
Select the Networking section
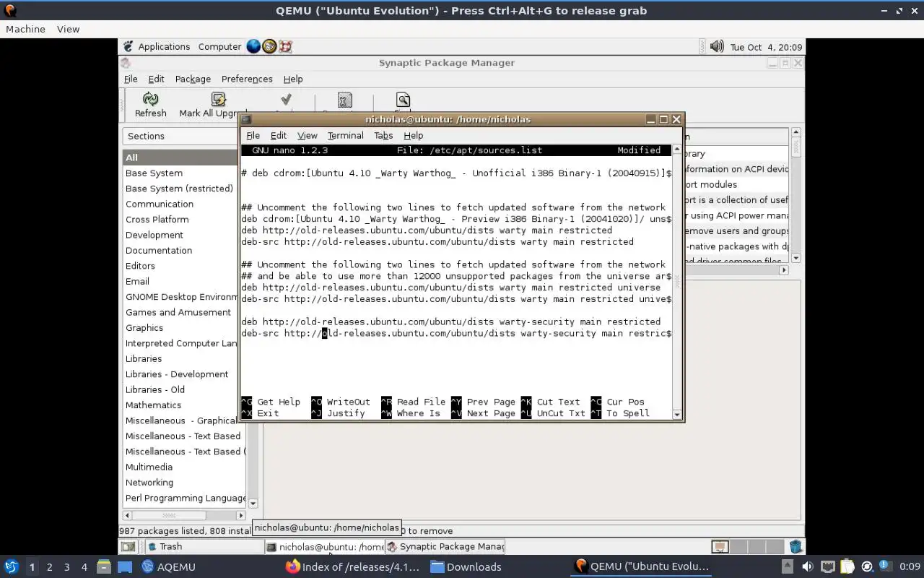click(x=149, y=483)
